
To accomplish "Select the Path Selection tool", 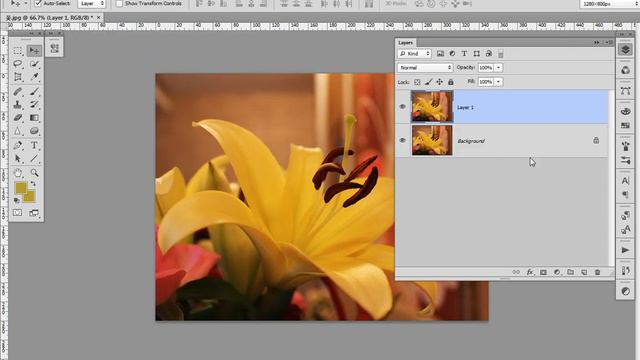I will click(x=18, y=158).
